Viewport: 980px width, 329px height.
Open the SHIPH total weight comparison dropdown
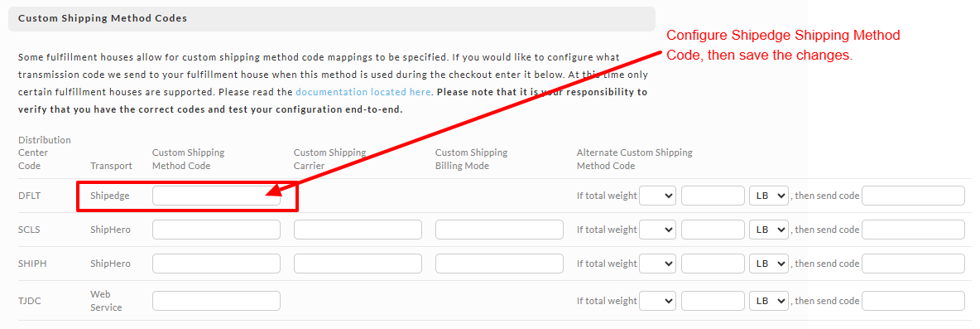click(658, 264)
